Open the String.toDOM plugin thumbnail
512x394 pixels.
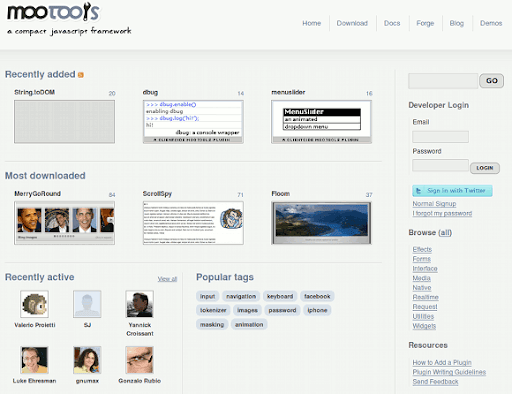[x=64, y=122]
